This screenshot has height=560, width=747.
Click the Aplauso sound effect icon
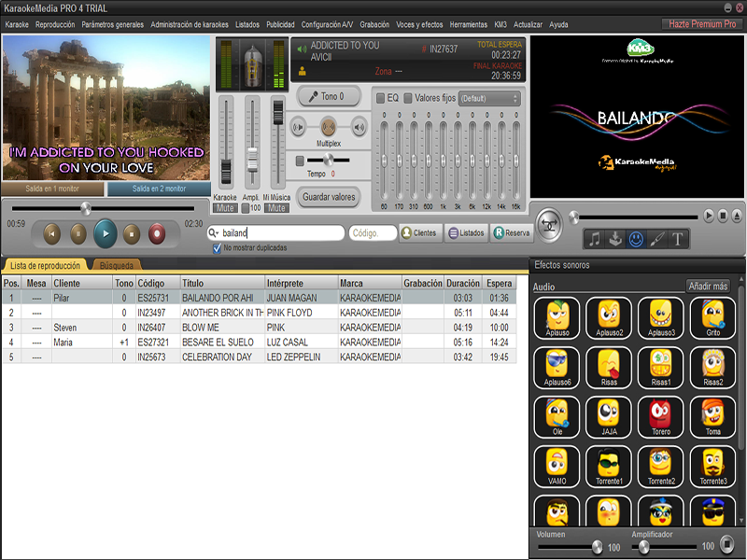pos(557,318)
